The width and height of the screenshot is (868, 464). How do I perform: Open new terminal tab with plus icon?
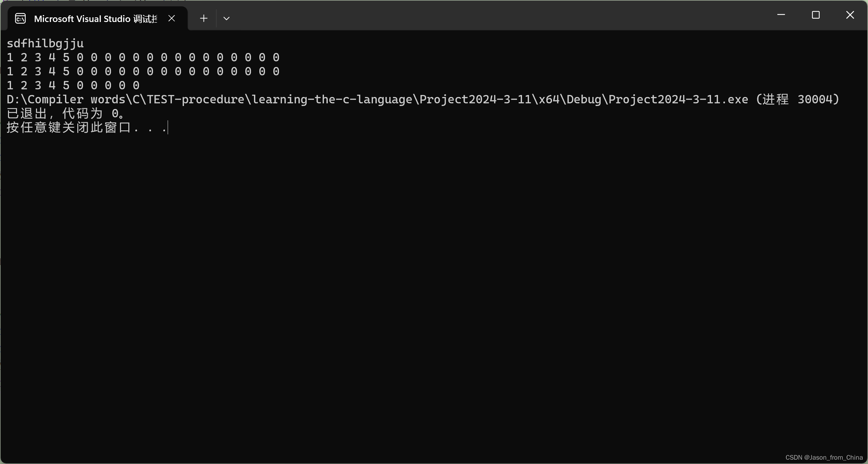pyautogui.click(x=203, y=18)
